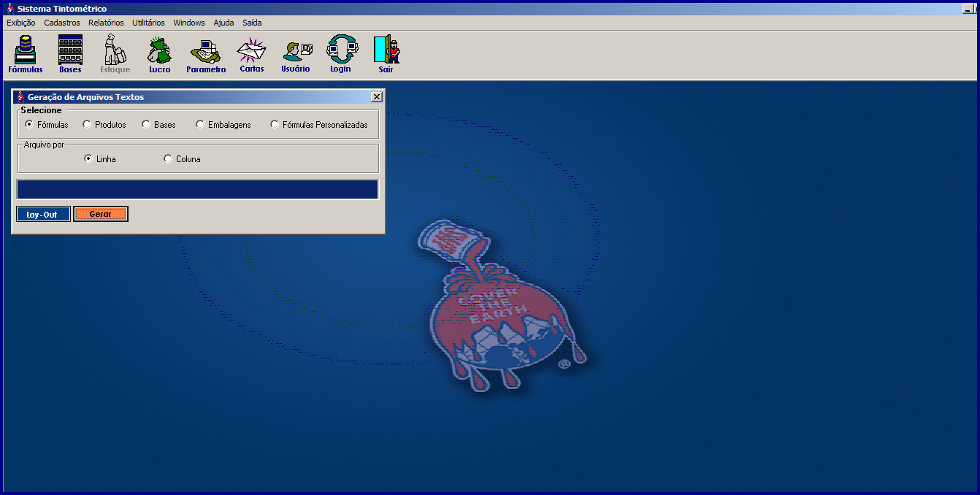This screenshot has width=980, height=495.
Task: Select the Fórmulas Personalizadas radio button
Action: (275, 124)
